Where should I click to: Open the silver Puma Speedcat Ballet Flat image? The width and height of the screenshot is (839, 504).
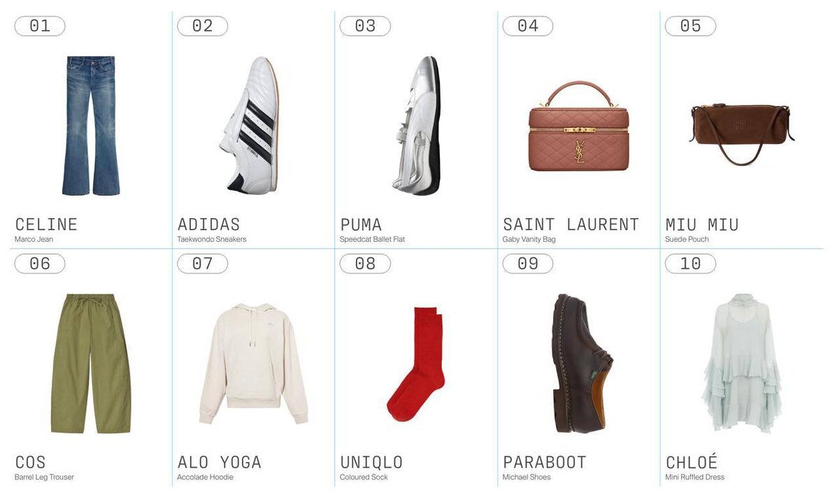(416, 125)
